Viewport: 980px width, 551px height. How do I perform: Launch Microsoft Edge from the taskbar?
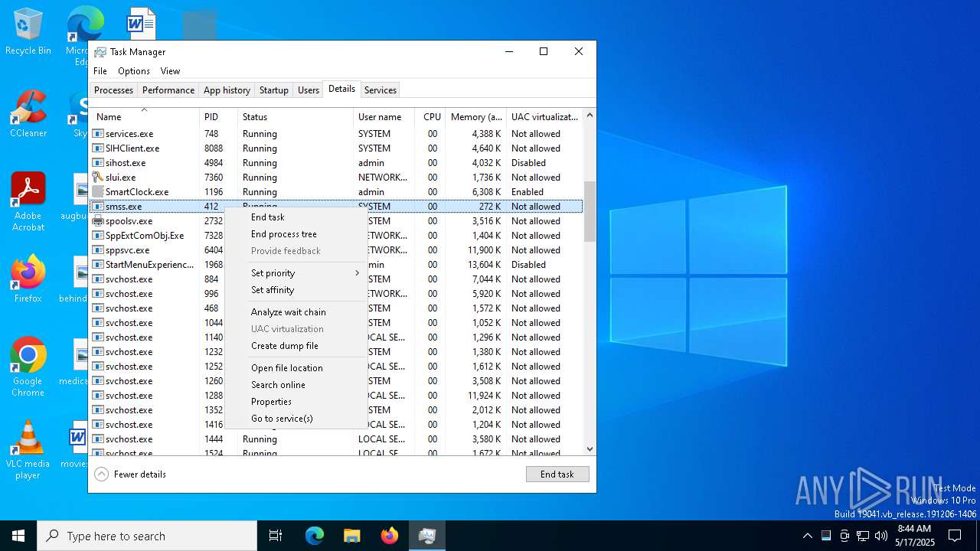click(x=315, y=536)
